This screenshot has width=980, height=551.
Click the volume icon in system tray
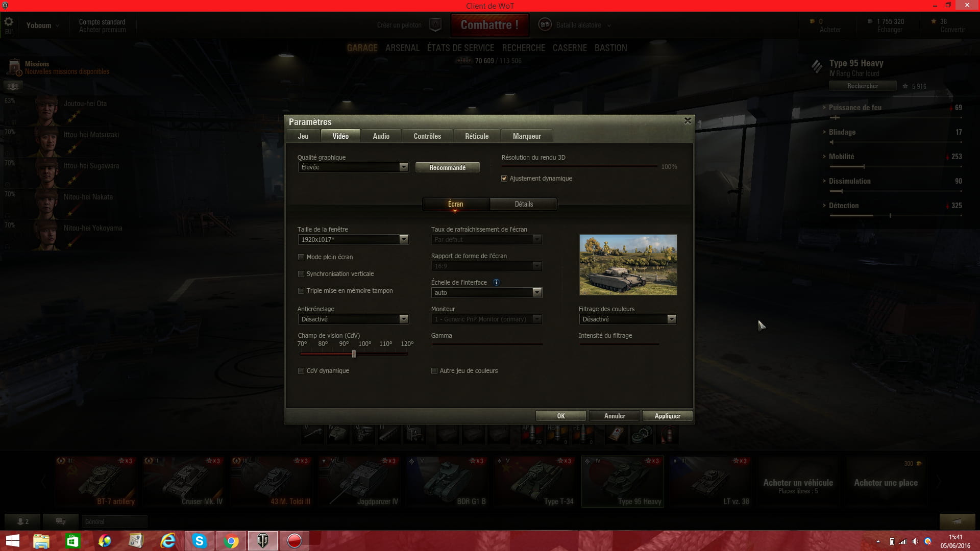point(915,541)
